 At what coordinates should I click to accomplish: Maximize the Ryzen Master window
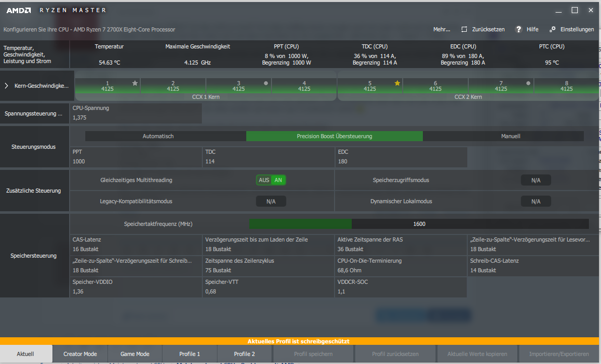[x=575, y=10]
